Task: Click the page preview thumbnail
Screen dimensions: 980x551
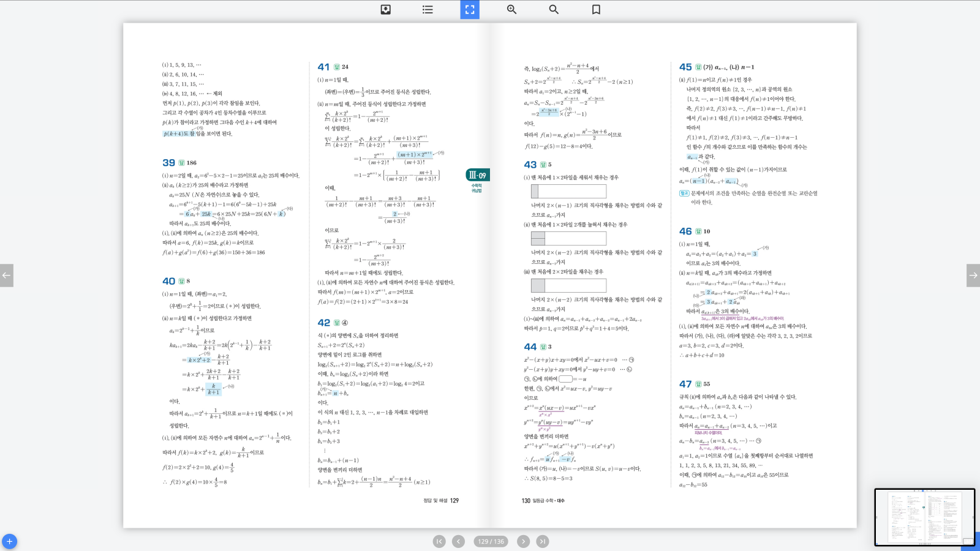Action: (924, 517)
